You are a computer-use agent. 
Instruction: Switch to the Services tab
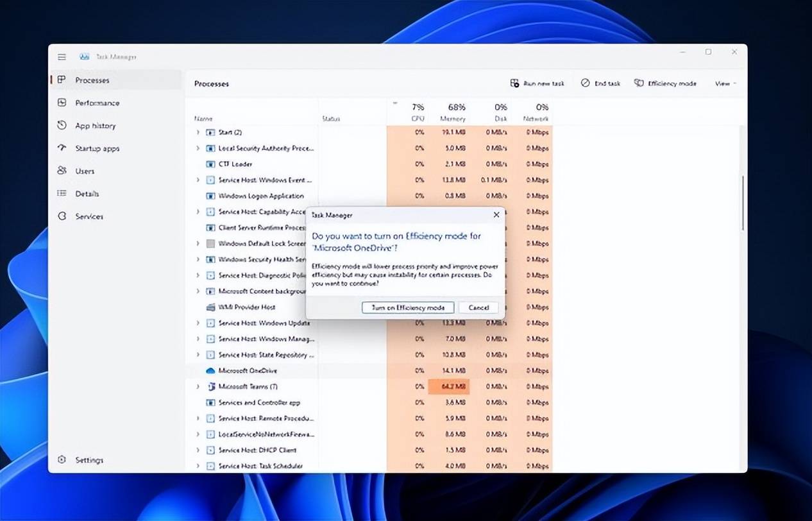pos(89,216)
